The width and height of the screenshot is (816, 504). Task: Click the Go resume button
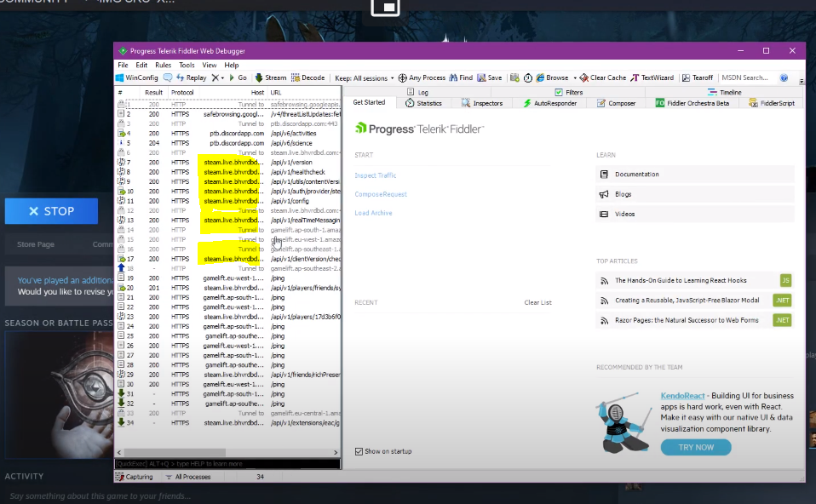[238, 77]
